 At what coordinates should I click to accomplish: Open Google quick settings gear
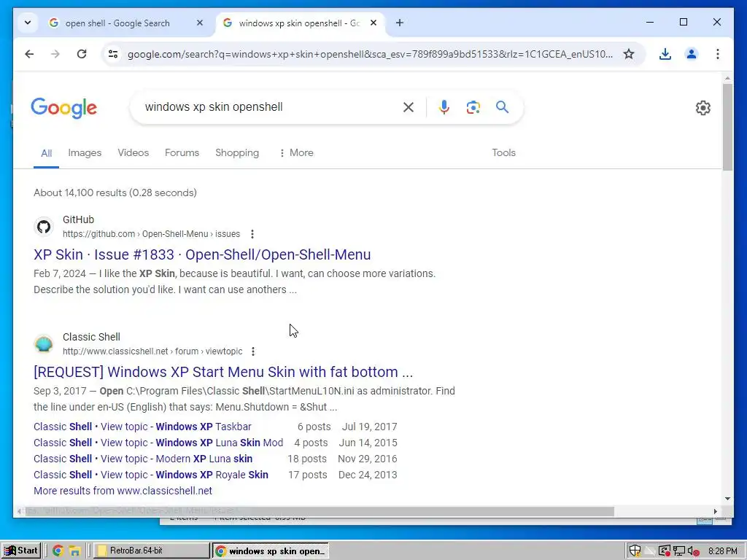tap(703, 108)
